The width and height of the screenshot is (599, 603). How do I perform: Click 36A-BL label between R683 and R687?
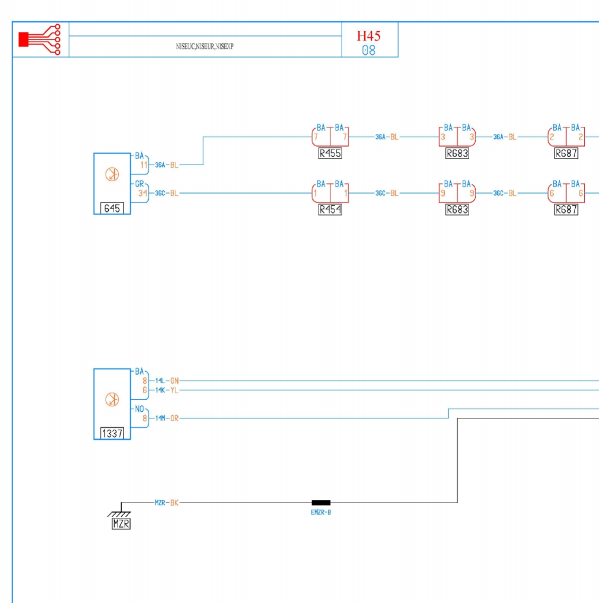505,137
